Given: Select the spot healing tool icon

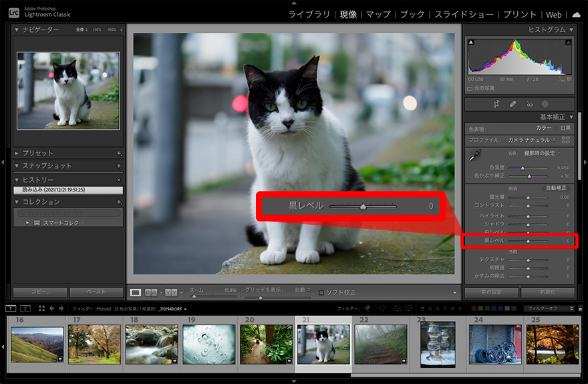Looking at the screenshot, I should click(x=512, y=104).
